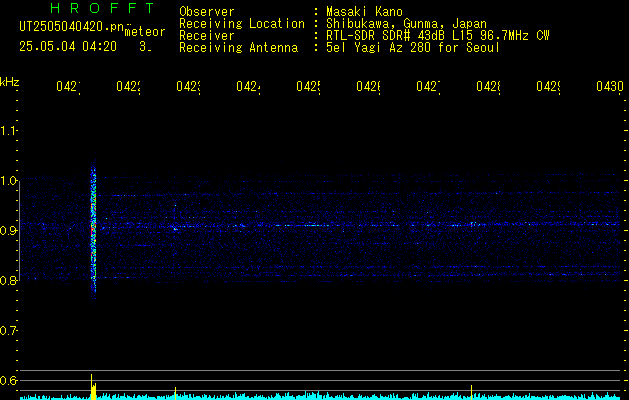Click the 'meteor' label

pyautogui.click(x=145, y=32)
